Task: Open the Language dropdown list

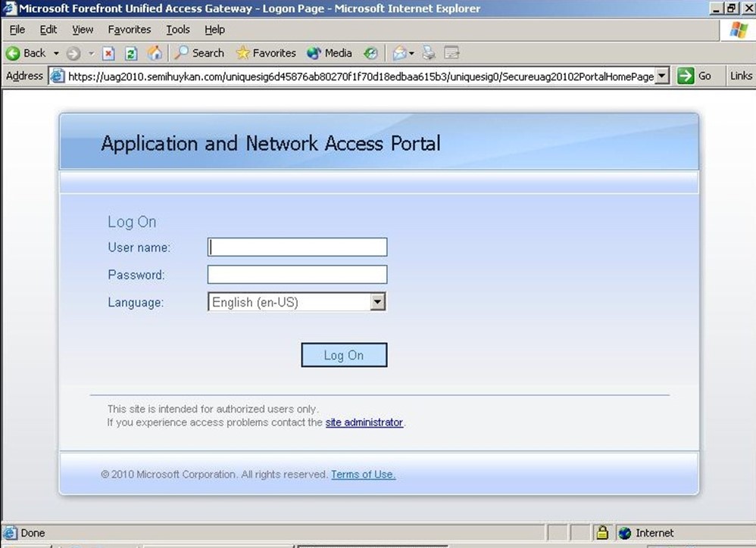Action: (x=377, y=302)
